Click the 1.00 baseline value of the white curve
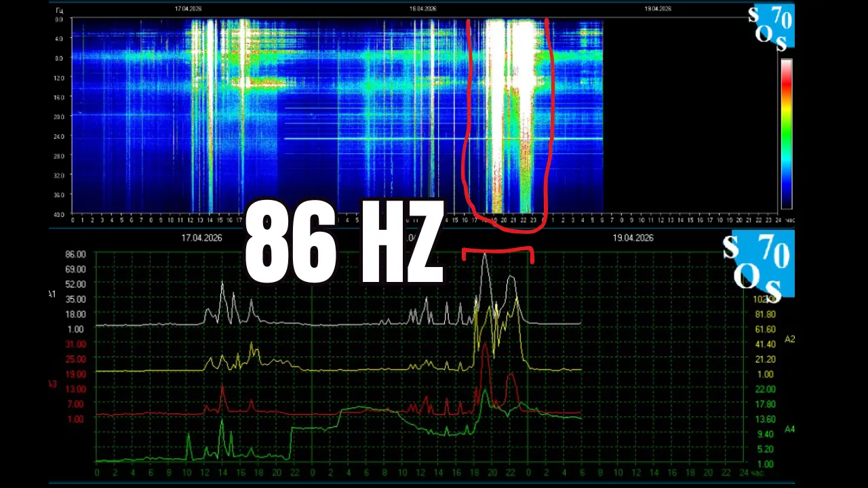Viewport: 868px width, 488px height. pos(75,329)
